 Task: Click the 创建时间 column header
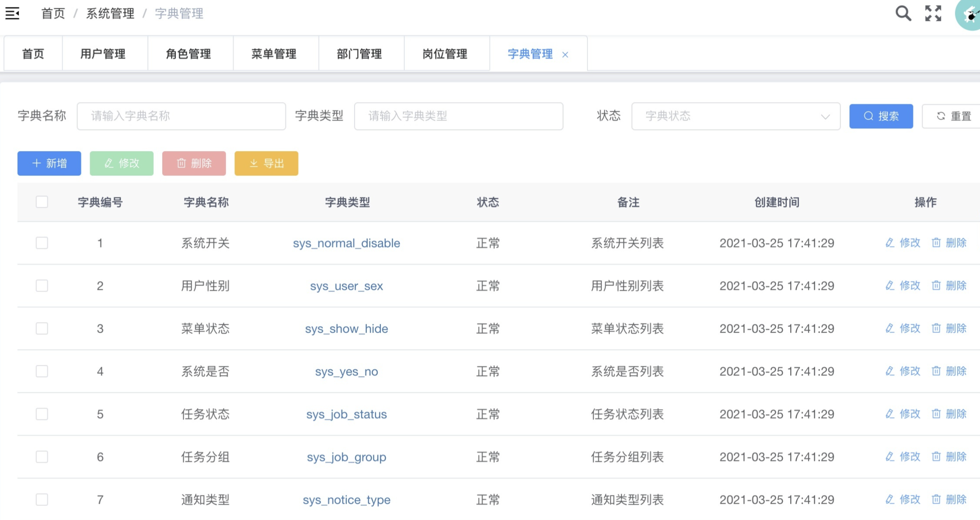[777, 202]
